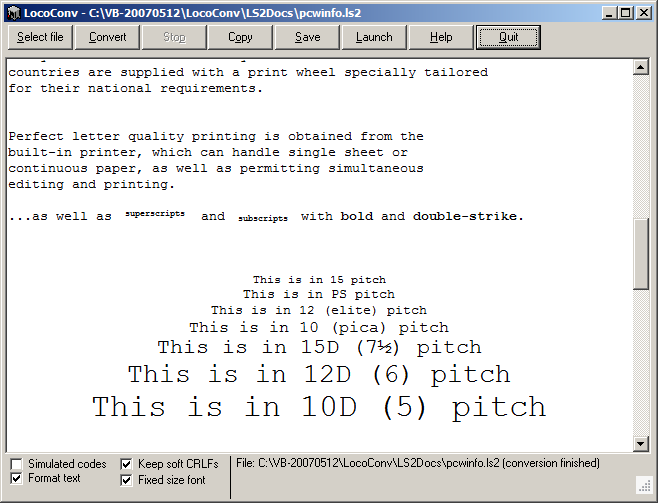Viewport: 658px width, 503px height.
Task: Save the converted document
Action: pos(307,37)
